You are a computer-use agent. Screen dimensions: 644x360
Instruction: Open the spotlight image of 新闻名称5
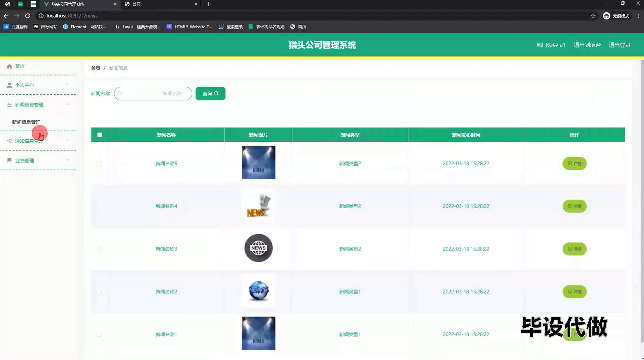tap(258, 163)
